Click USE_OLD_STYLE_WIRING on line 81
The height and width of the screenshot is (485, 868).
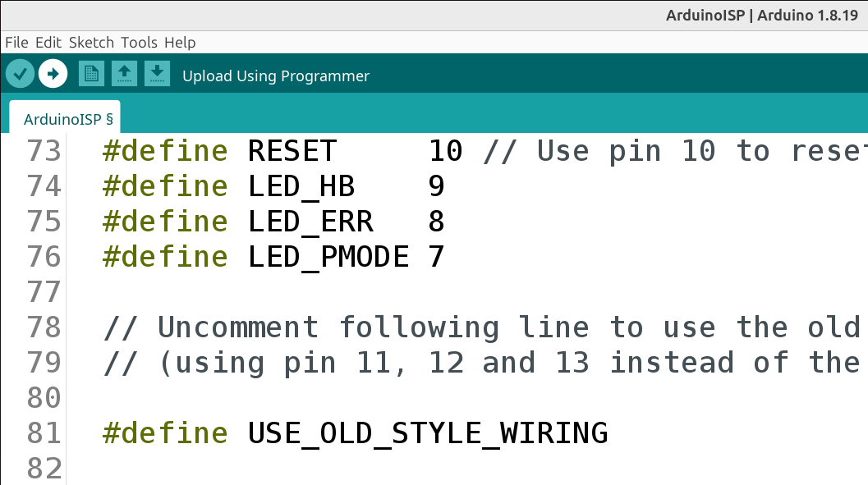pos(427,433)
